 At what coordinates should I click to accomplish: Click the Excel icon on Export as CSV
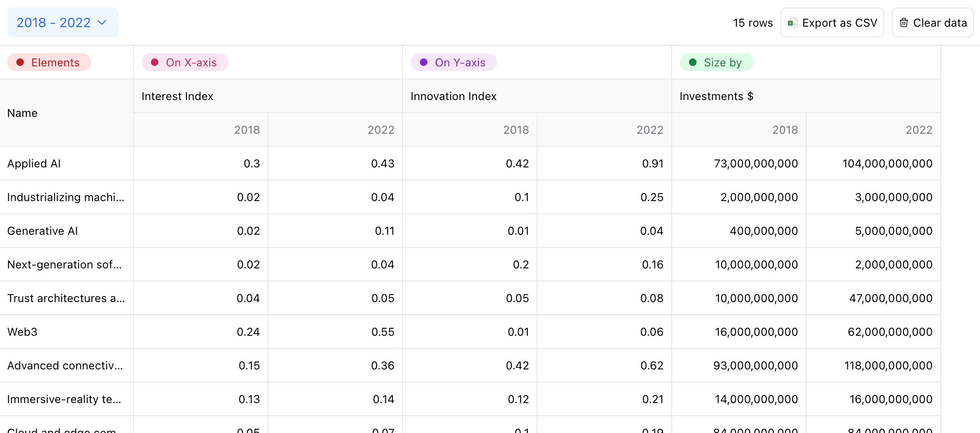[792, 23]
